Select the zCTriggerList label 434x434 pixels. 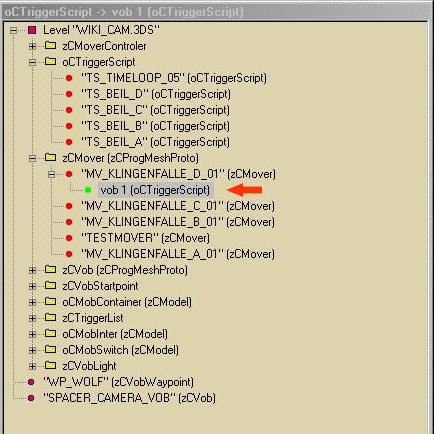tap(93, 318)
